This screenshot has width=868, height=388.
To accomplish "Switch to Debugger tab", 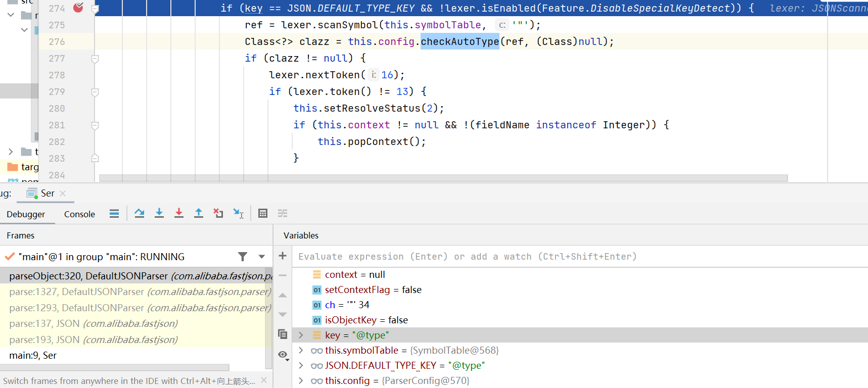I will coord(26,214).
